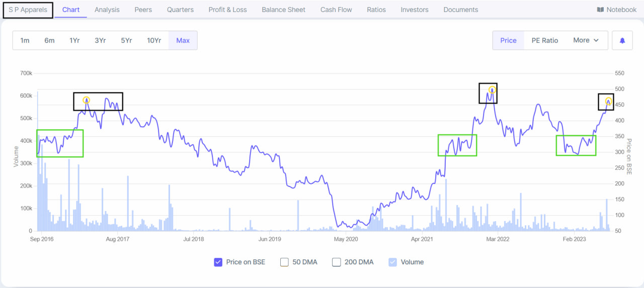Select the 1m time range
This screenshot has height=288, width=644.
(25, 40)
